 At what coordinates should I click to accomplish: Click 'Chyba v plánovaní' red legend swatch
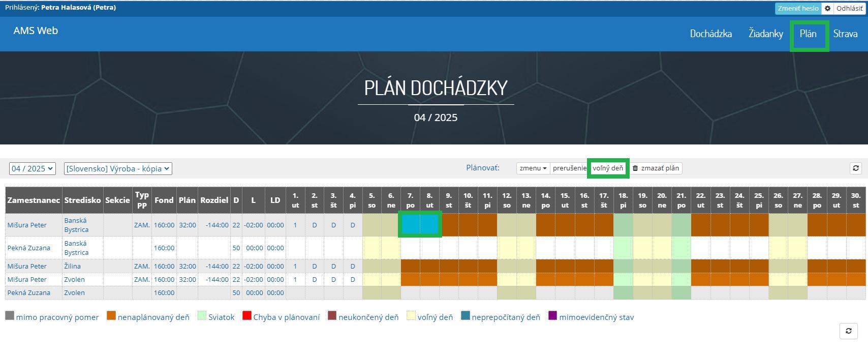click(247, 316)
